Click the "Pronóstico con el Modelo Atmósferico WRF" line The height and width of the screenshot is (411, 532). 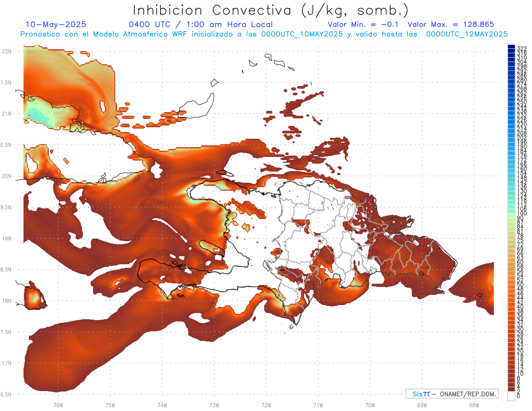coord(264,34)
